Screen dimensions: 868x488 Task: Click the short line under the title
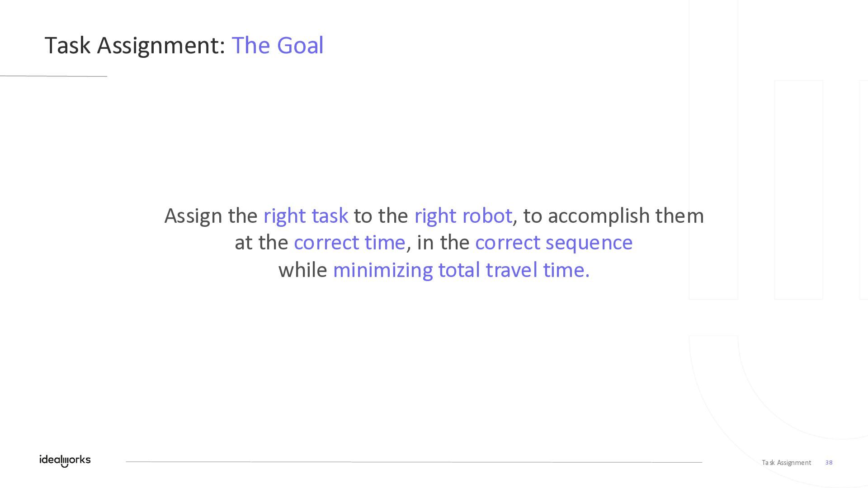(x=53, y=76)
